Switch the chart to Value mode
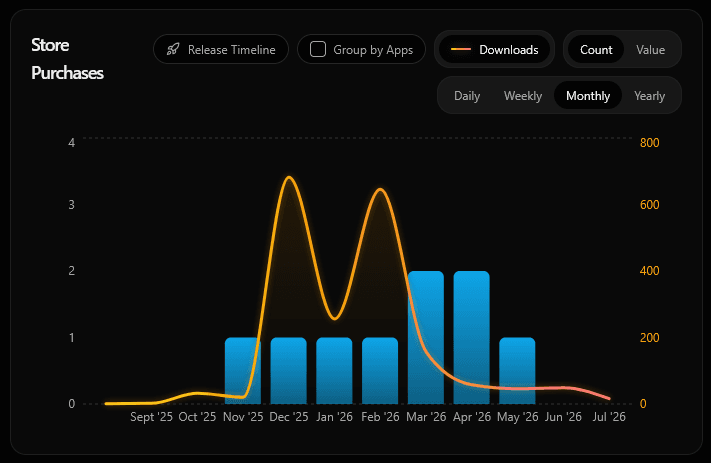Screen dimensions: 711x463 [x=650, y=49]
